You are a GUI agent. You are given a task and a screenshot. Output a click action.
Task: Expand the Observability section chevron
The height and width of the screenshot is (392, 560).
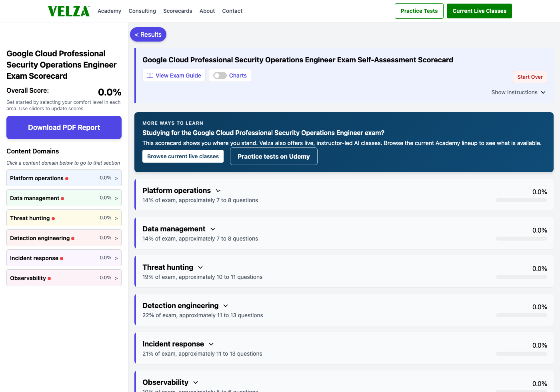click(196, 383)
